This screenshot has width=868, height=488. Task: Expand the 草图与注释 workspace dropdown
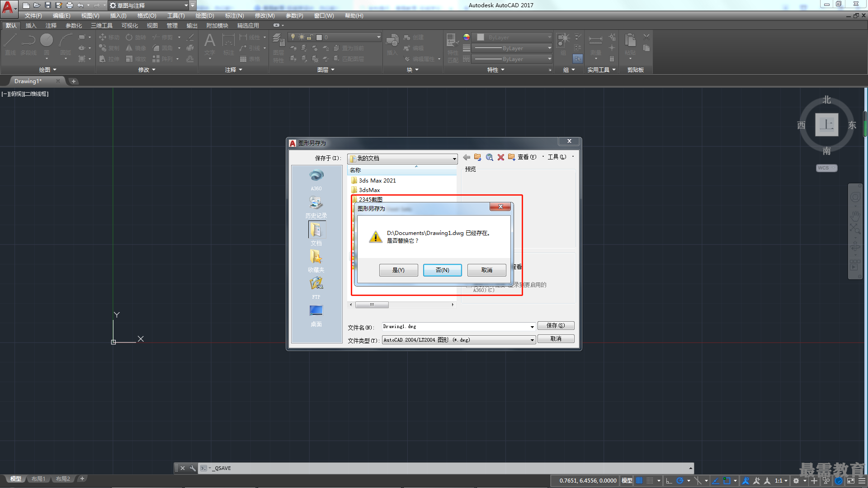tap(186, 5)
